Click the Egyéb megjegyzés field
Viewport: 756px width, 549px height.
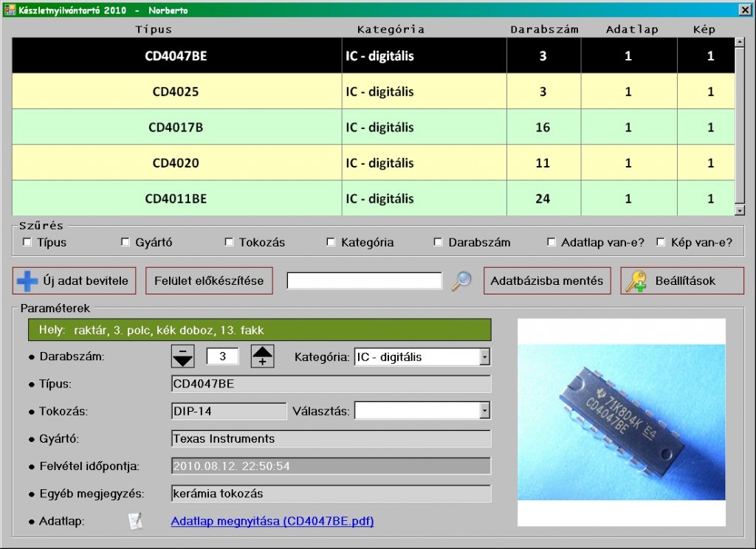[331, 494]
